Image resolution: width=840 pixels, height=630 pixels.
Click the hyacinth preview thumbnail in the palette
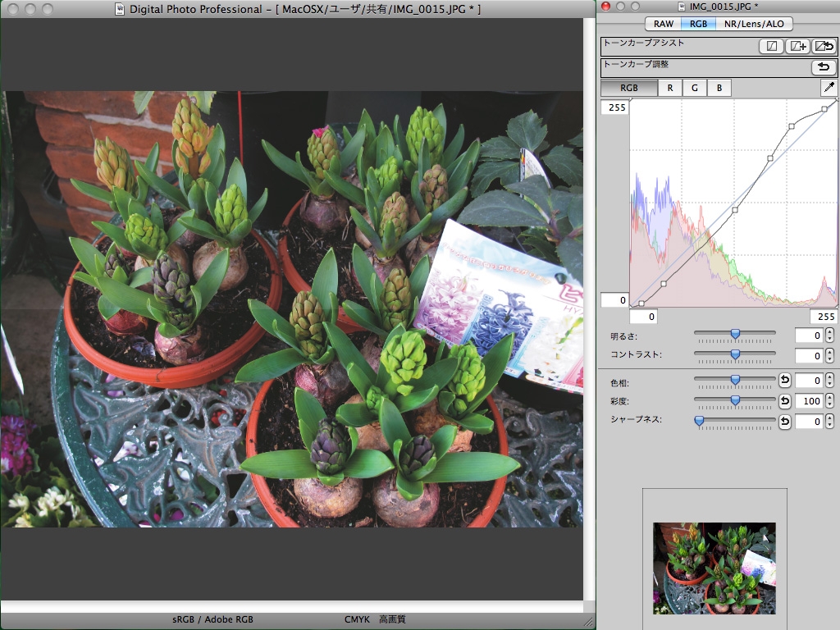pos(714,568)
